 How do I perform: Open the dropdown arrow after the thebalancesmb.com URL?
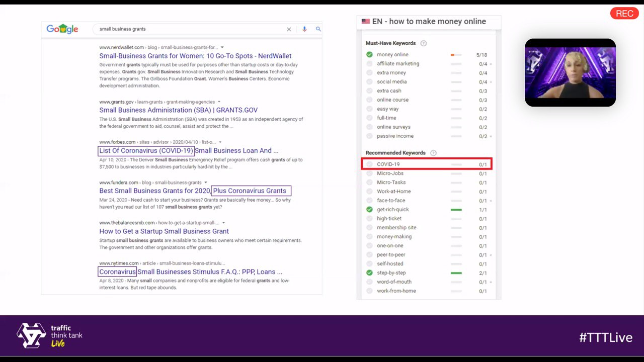[223, 223]
